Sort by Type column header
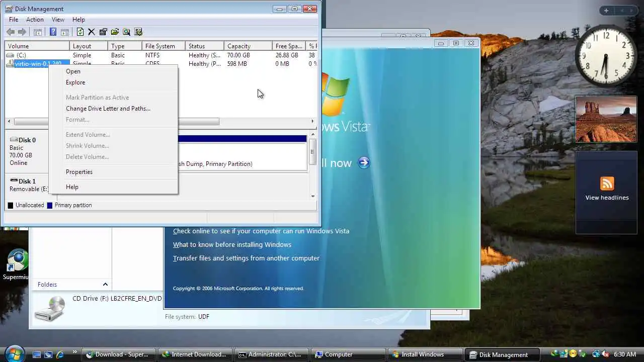This screenshot has height=362, width=644. (125, 46)
